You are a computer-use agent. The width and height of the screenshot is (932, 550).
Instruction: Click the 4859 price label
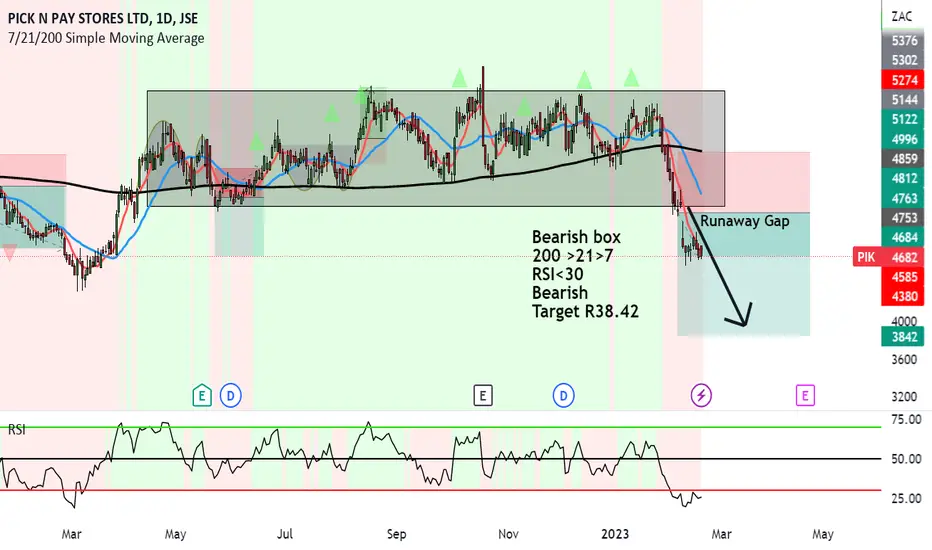coord(904,159)
